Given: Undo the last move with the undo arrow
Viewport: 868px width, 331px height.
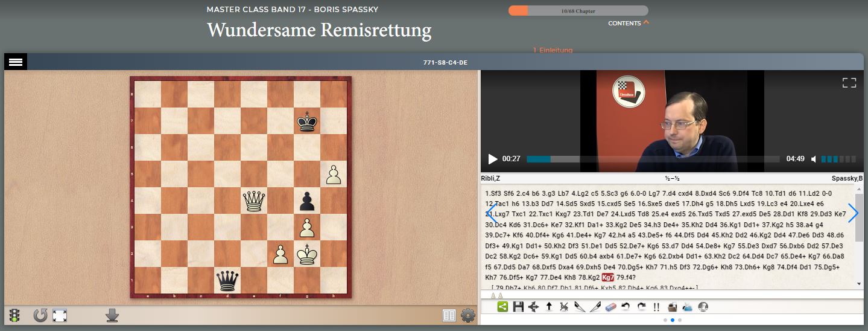Looking at the screenshot, I should (626, 307).
